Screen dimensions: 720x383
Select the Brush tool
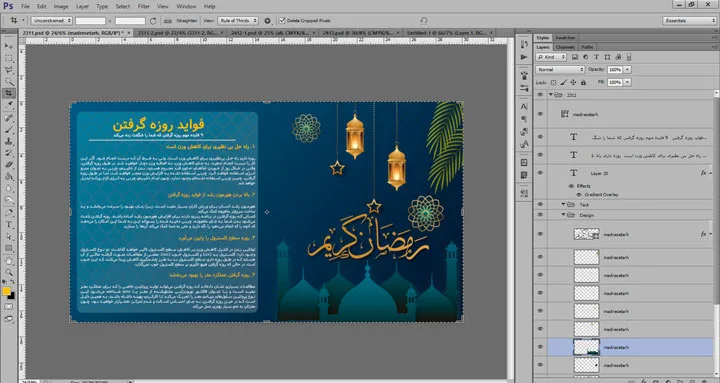tap(9, 130)
